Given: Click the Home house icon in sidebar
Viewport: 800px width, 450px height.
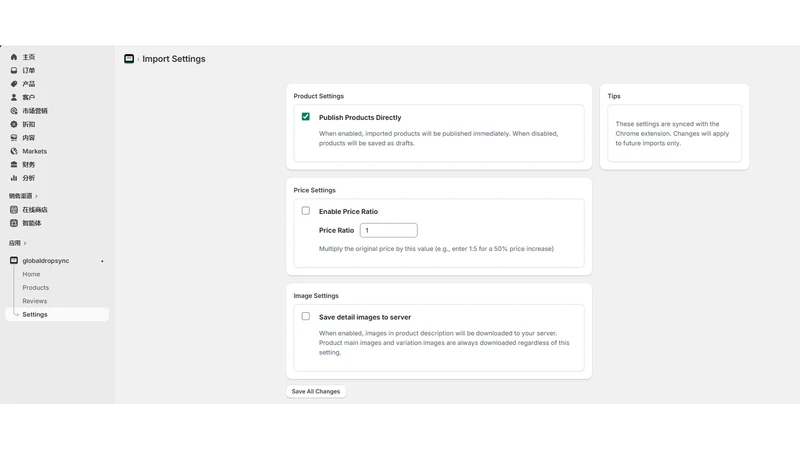Looking at the screenshot, I should (14, 57).
